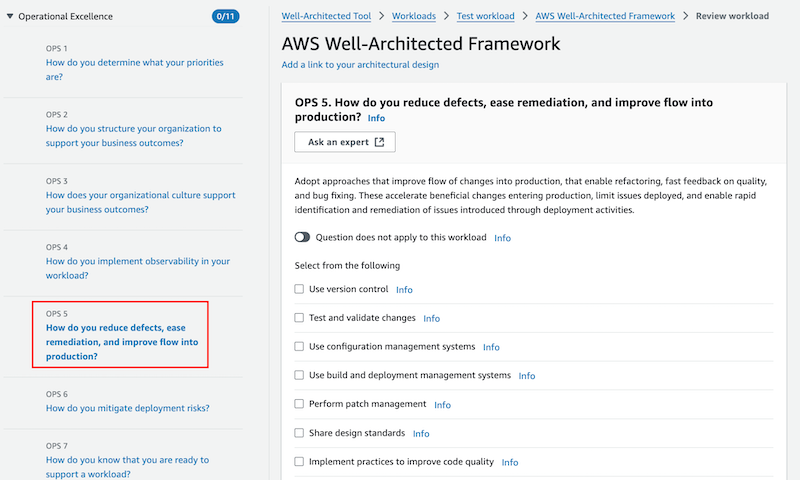Image resolution: width=800 pixels, height=480 pixels.
Task: Collapse the Operational Excellence section triangle
Action: [10, 16]
